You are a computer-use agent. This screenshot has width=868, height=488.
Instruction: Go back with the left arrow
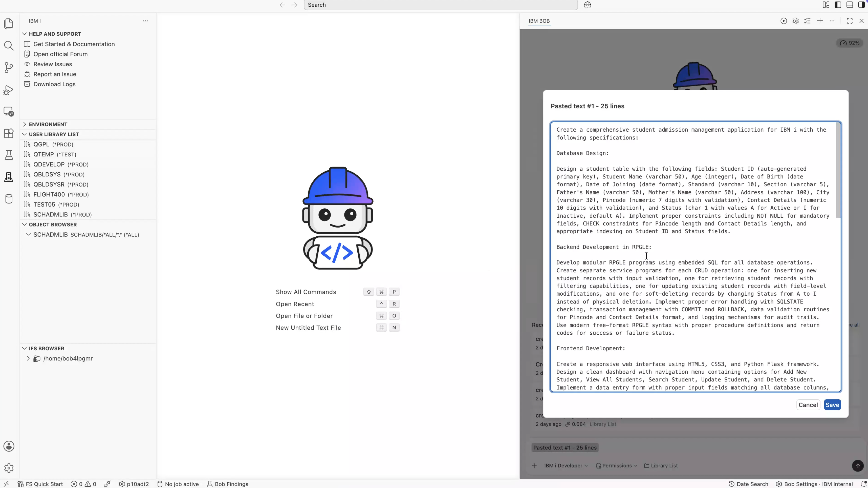pyautogui.click(x=282, y=5)
